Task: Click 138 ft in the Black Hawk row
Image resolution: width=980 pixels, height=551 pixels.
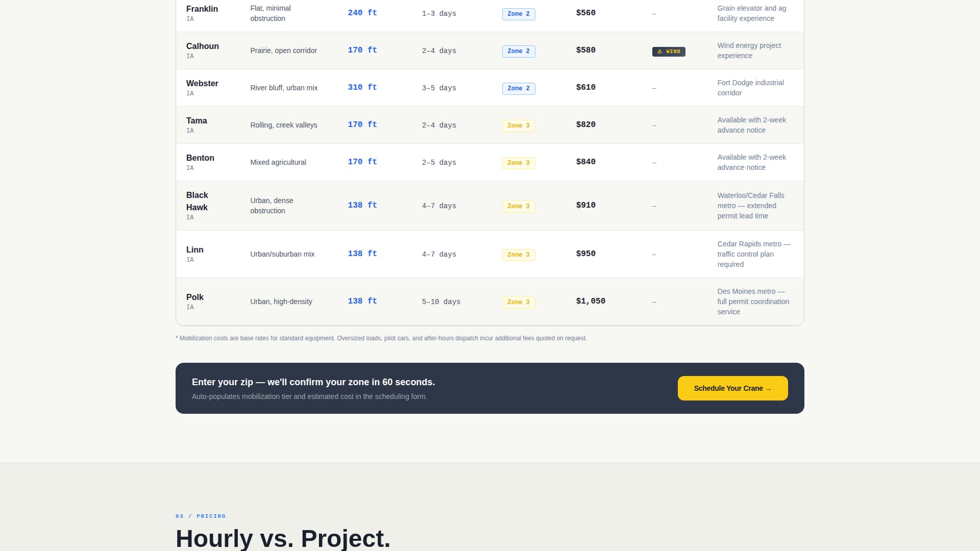Action: [362, 205]
